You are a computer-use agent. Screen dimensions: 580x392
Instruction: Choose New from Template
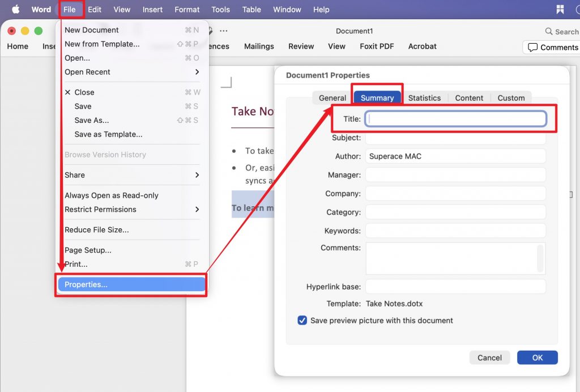click(131, 44)
